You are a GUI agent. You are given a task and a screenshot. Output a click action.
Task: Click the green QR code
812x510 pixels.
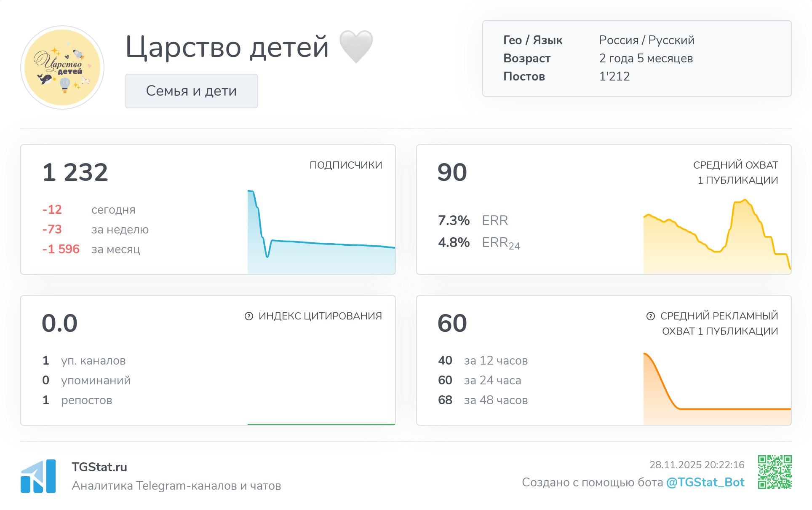775,472
